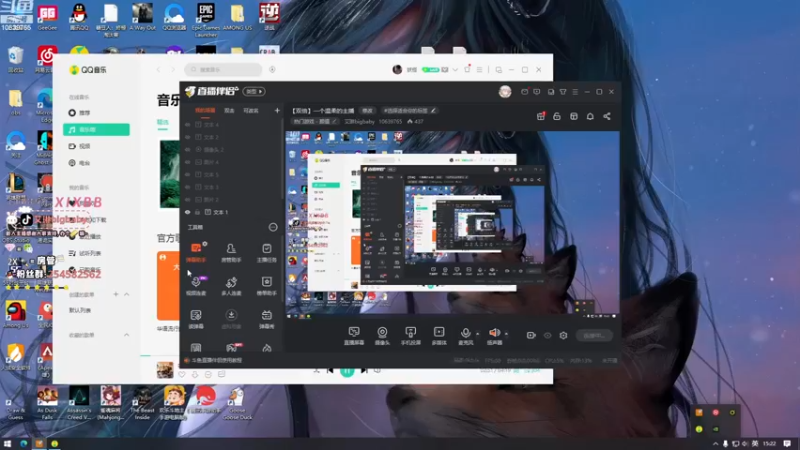Click mode pill button next to logo
The image size is (800, 450).
click(x=254, y=91)
